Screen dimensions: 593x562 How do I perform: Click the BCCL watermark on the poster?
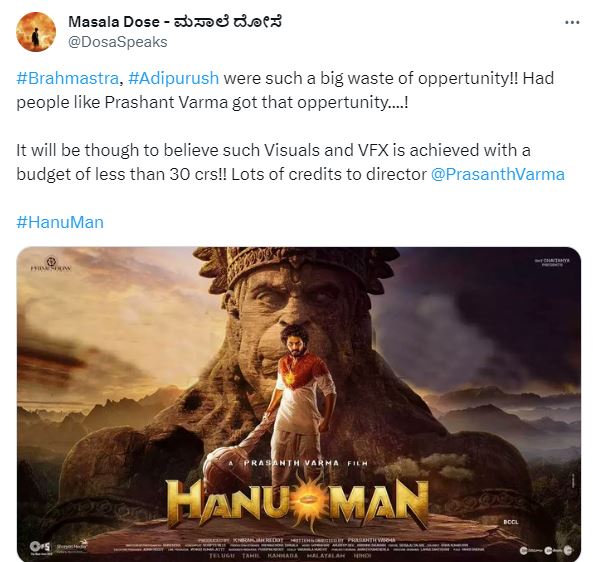511,522
